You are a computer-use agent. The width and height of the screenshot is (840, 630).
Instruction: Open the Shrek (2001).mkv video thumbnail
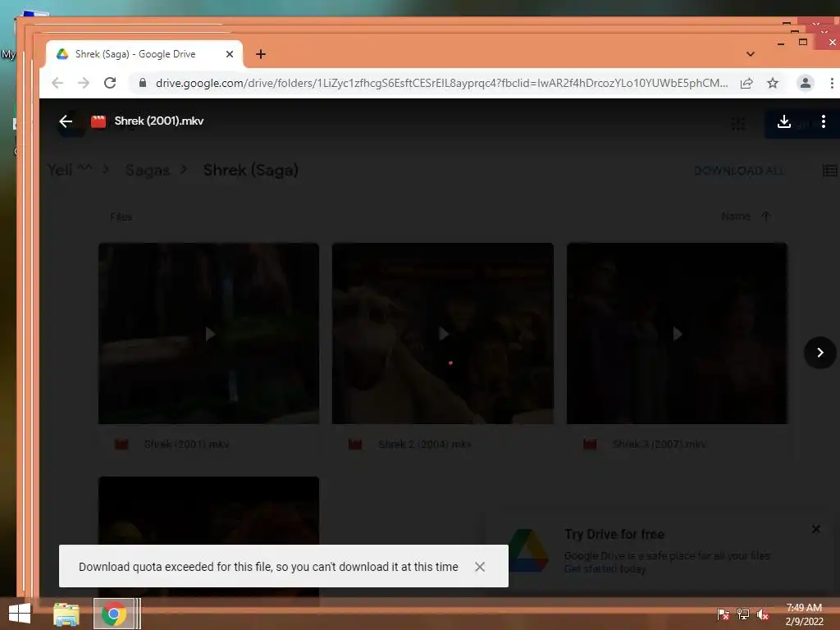point(209,333)
